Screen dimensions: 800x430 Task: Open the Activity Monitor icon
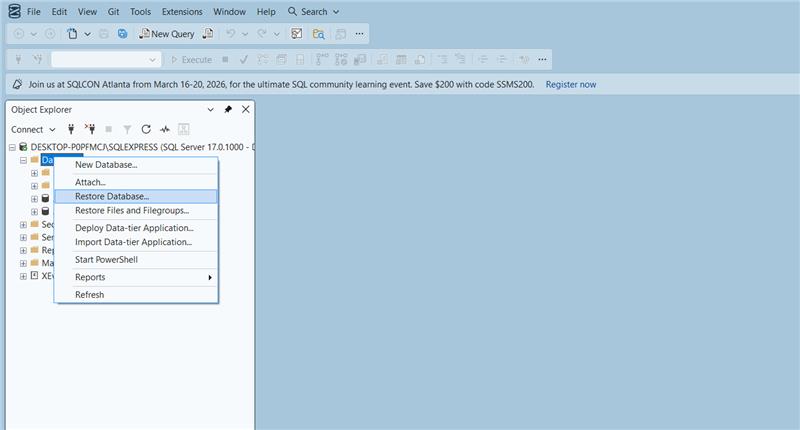tap(164, 129)
